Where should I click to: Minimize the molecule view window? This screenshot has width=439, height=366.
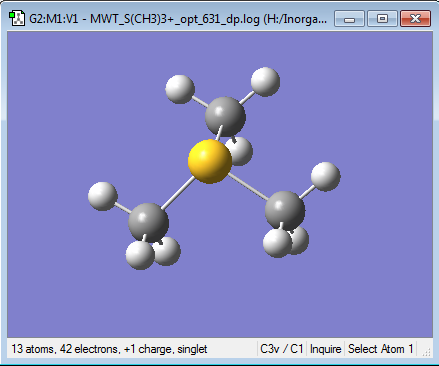point(349,19)
